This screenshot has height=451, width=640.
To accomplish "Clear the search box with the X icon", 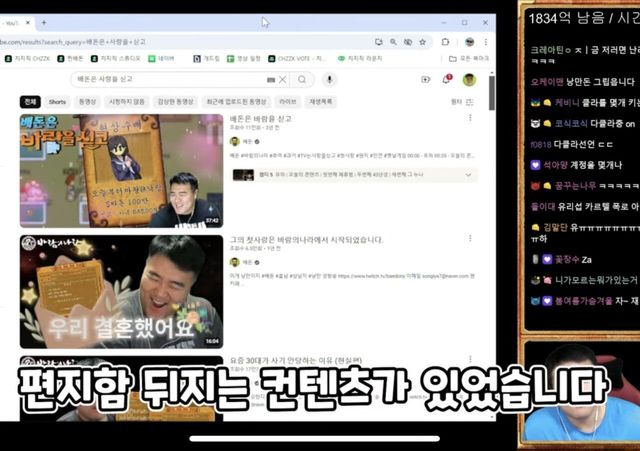I will coord(283,79).
